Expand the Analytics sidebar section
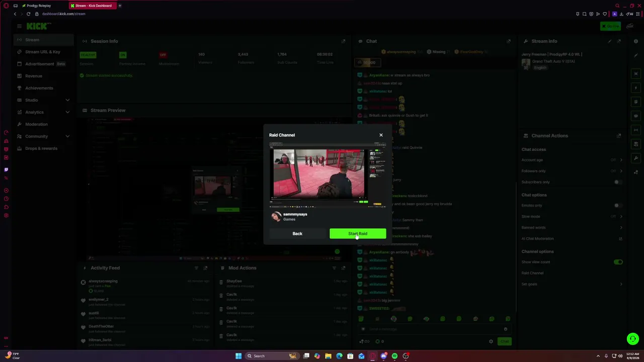 [x=44, y=112]
